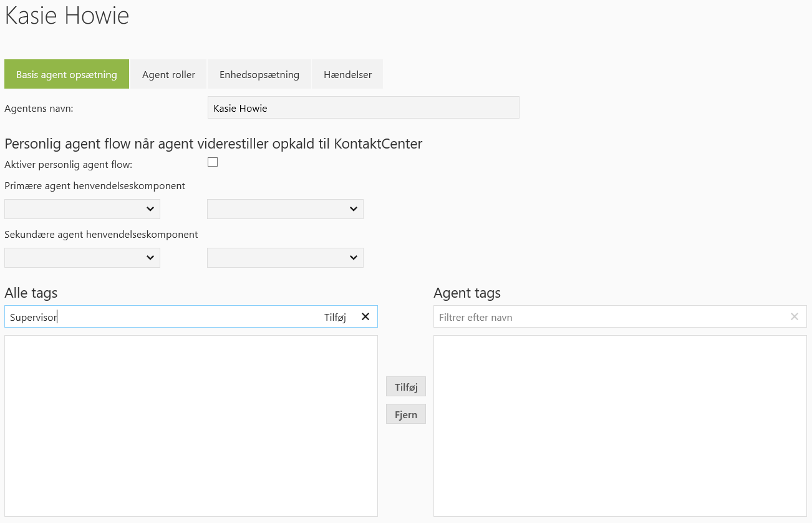Open the first Primære agent henvendelseskomponent dropdown
The image size is (812, 523).
[x=82, y=209]
